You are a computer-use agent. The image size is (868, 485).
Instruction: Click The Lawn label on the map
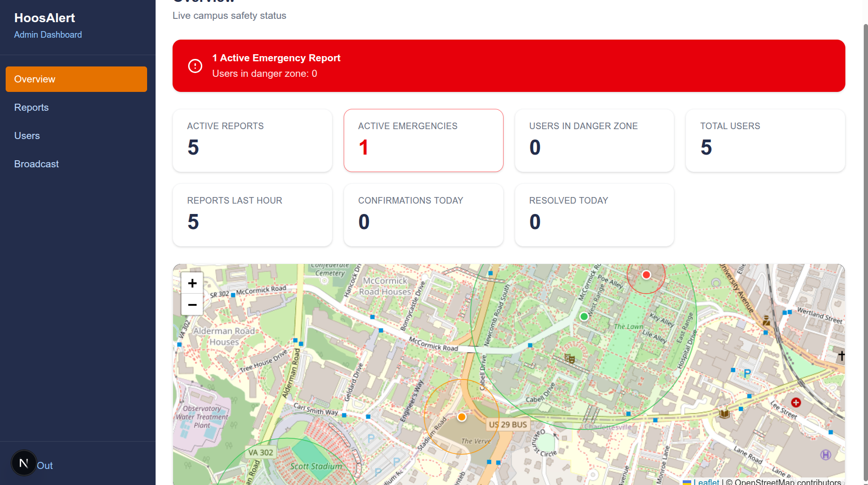coord(628,327)
